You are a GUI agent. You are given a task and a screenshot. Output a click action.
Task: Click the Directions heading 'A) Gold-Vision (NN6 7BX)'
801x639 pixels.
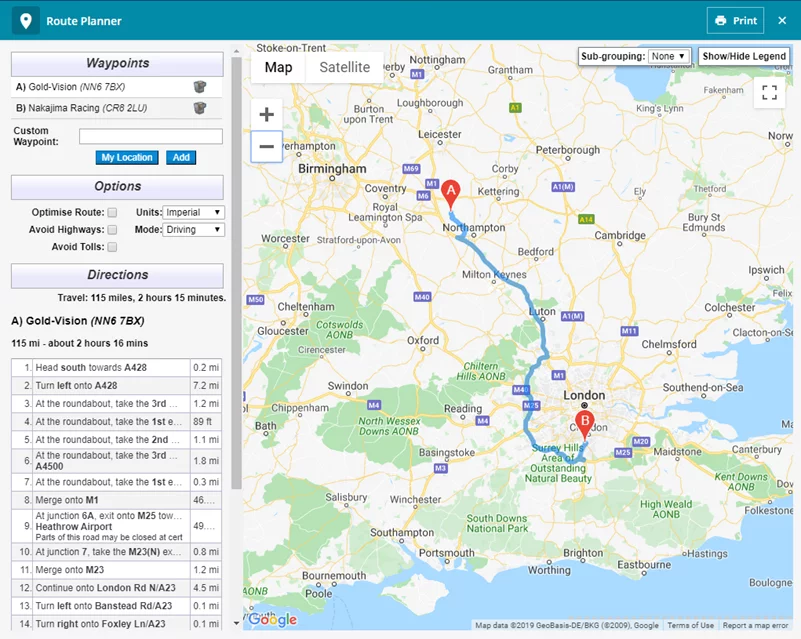pos(78,321)
